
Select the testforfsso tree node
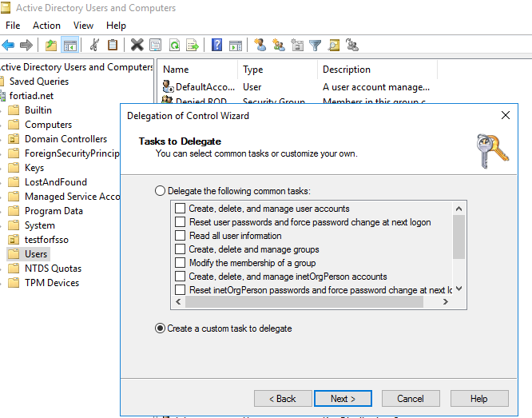point(47,240)
